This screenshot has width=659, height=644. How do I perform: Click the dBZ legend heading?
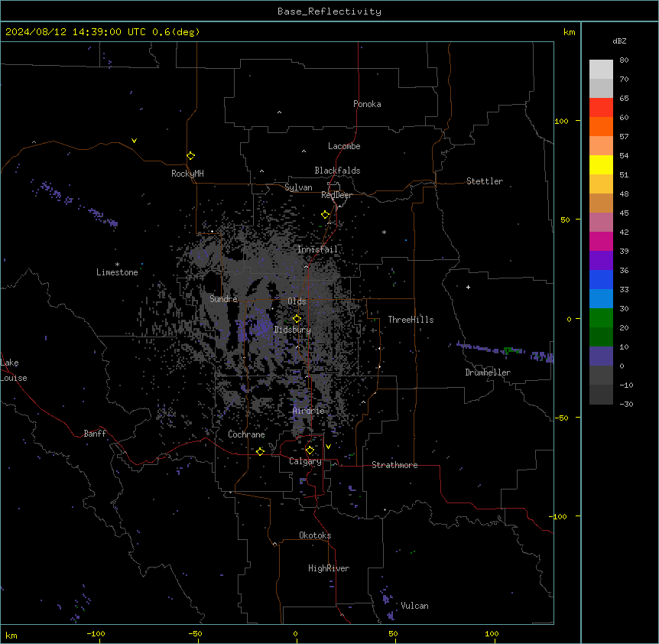[619, 41]
